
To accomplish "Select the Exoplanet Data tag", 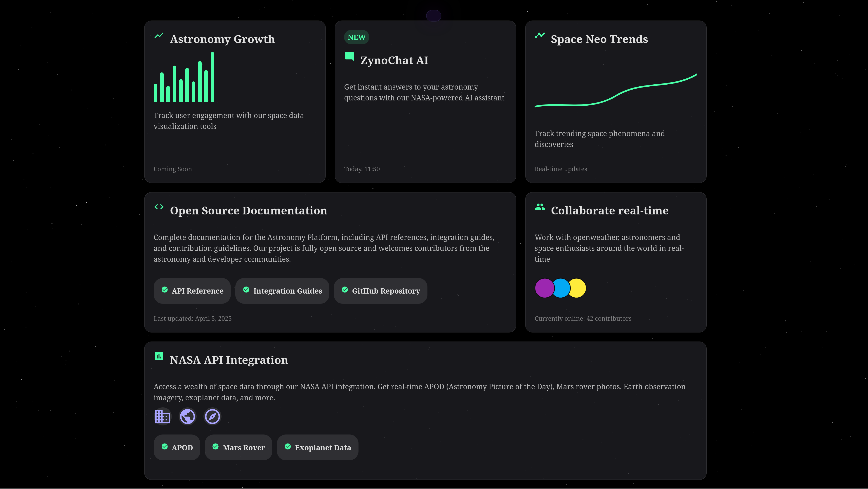I will (317, 448).
